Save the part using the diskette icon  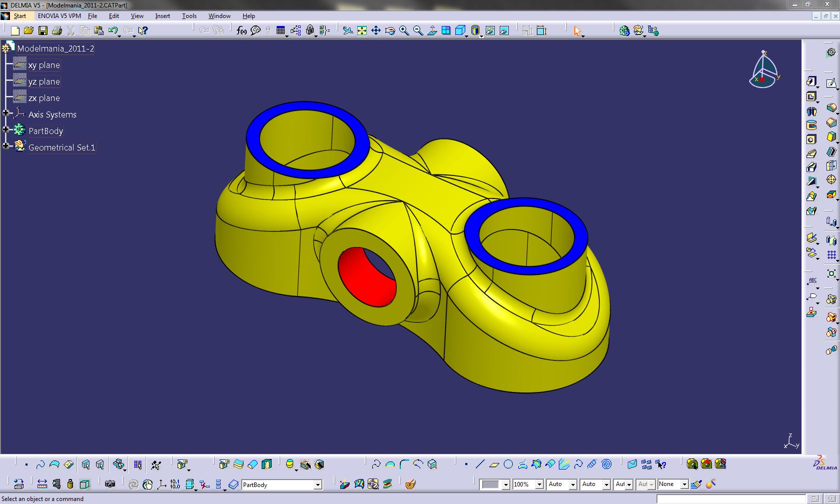43,30
